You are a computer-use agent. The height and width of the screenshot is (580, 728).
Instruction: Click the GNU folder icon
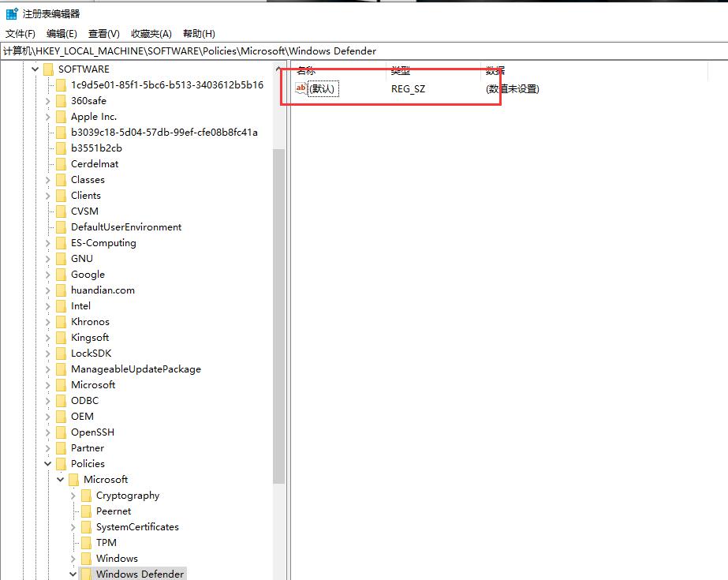(62, 259)
